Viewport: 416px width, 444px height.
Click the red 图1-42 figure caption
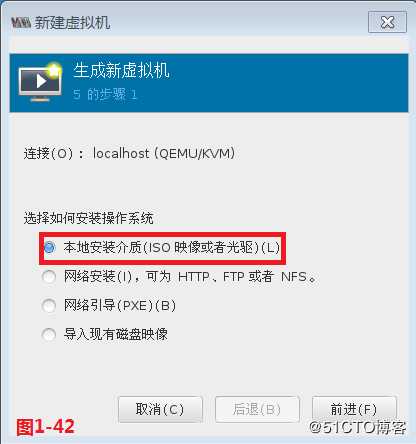pos(46,427)
